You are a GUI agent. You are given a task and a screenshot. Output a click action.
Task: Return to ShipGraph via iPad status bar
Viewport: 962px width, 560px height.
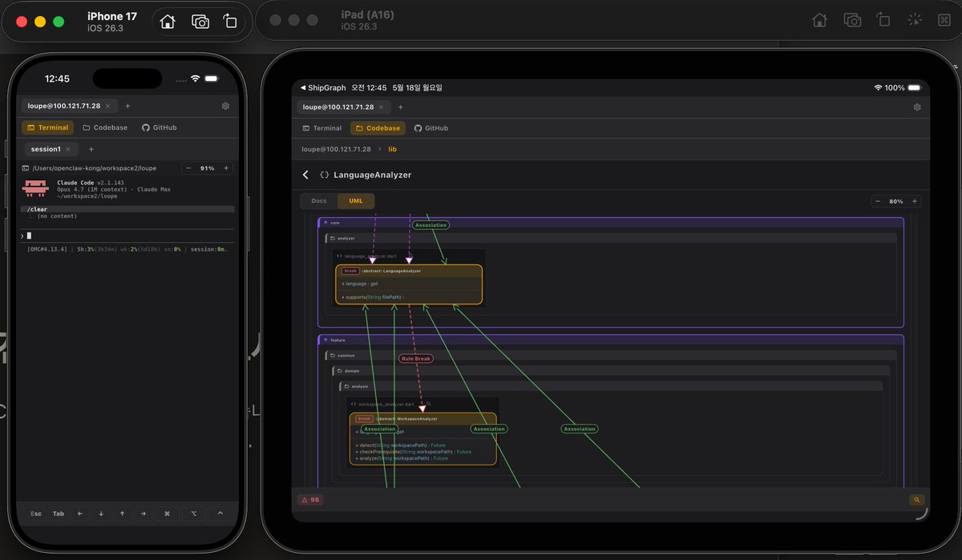[322, 87]
